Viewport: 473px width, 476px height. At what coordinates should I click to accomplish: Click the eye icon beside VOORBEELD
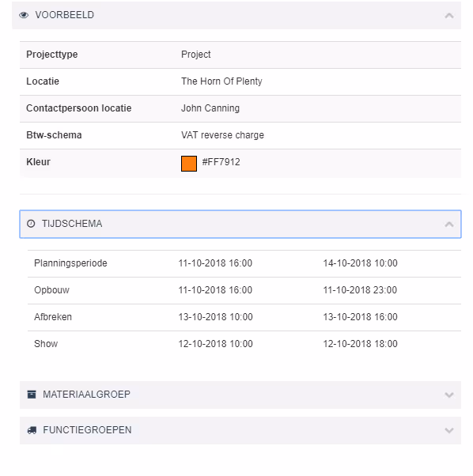[24, 15]
